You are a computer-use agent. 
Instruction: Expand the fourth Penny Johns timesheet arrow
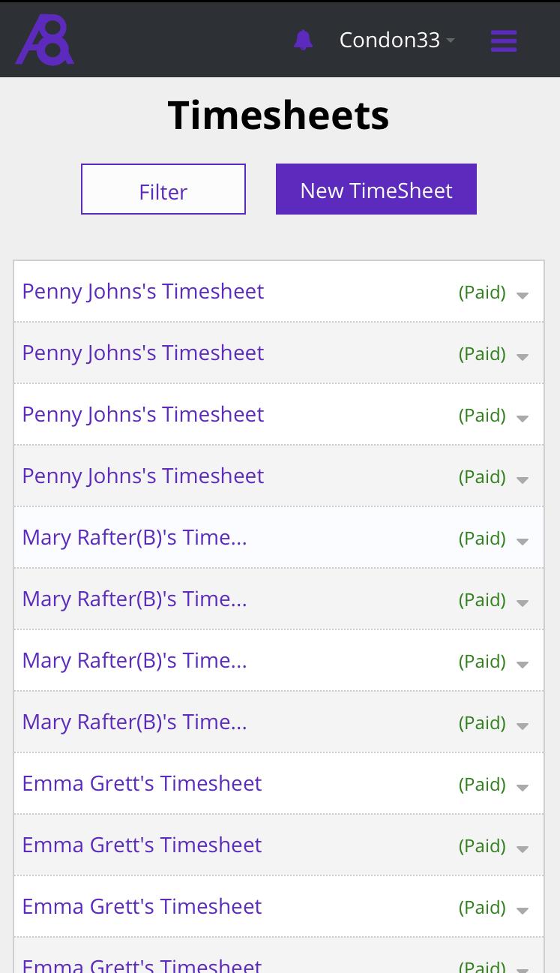tap(523, 479)
